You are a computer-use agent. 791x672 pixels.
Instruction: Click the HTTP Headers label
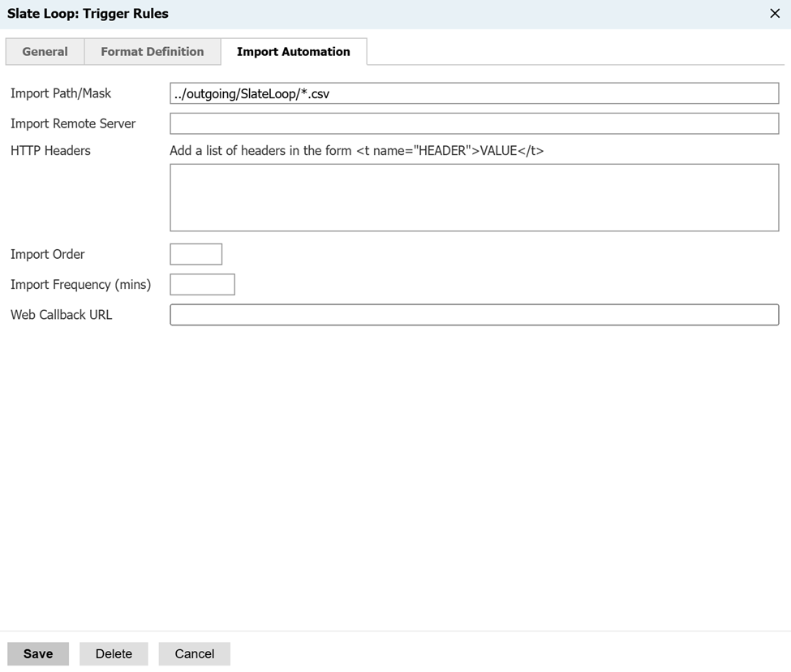(50, 150)
